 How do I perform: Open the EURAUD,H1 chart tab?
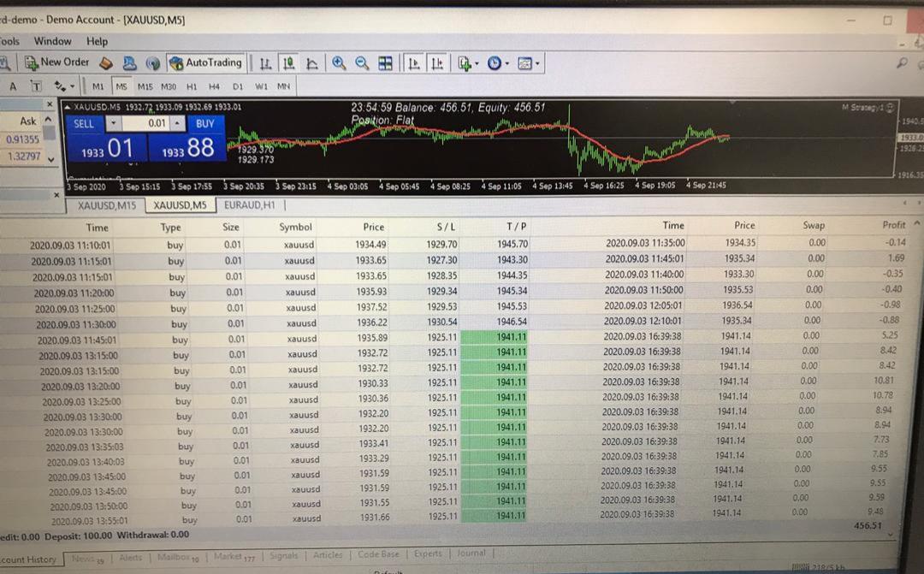249,205
